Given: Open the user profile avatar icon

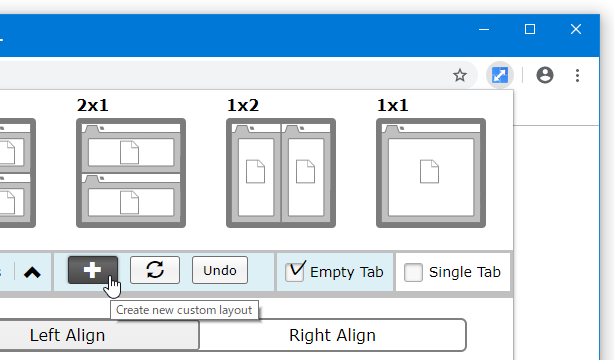Looking at the screenshot, I should click(545, 75).
